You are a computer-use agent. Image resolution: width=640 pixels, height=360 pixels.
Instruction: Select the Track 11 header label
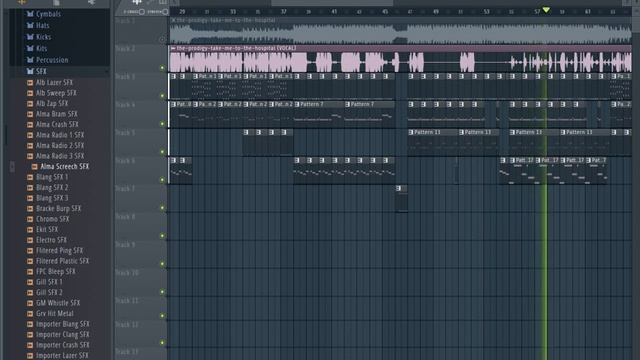click(x=127, y=300)
